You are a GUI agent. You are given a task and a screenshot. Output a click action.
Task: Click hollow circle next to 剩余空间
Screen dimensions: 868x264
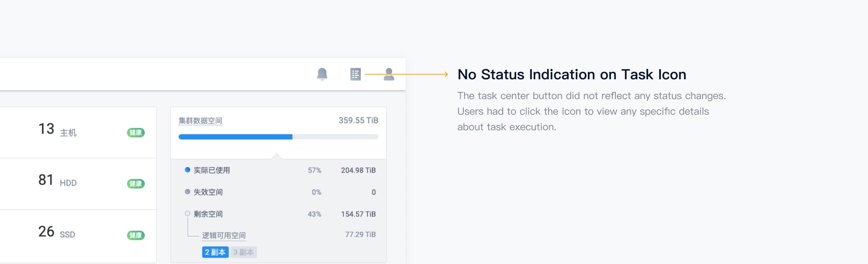[187, 214]
